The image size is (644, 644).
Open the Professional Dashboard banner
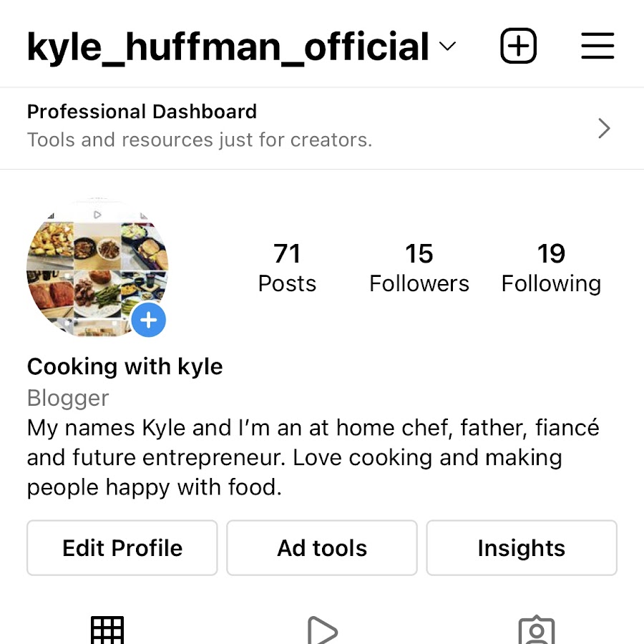(x=322, y=128)
